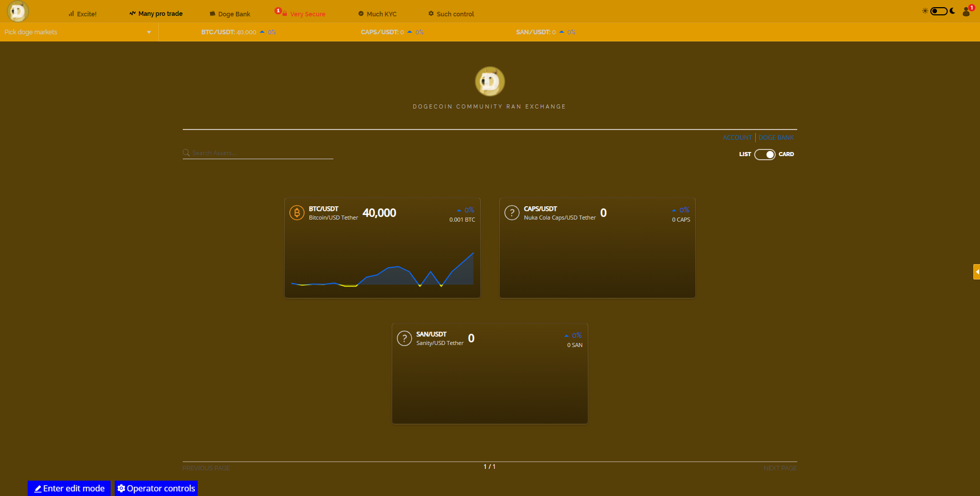Switch to LIST view label
980x496 pixels.
744,155
